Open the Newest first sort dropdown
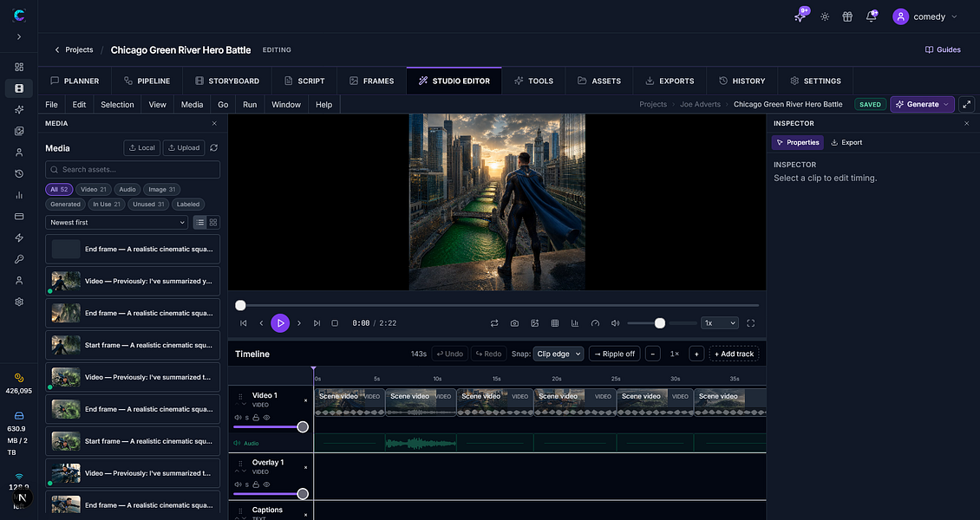This screenshot has height=520, width=980. tap(116, 222)
